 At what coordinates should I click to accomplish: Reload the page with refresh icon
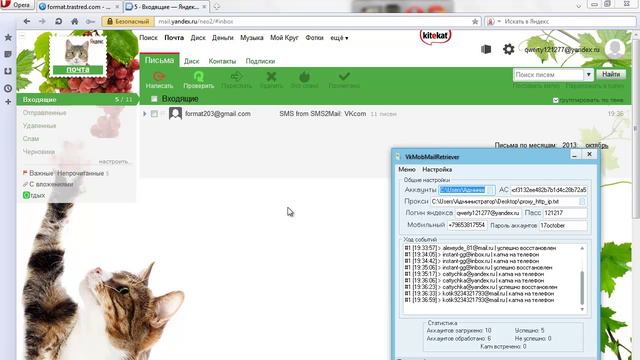point(58,21)
